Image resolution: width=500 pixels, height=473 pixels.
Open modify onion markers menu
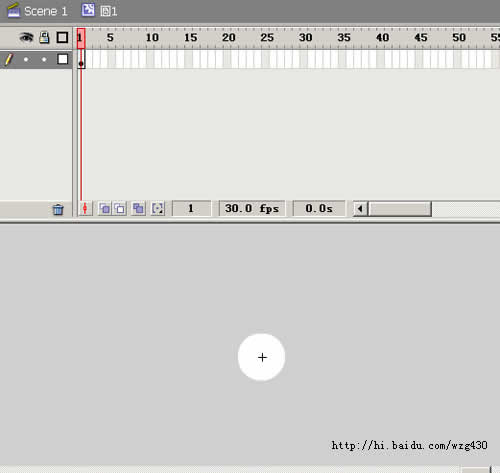(x=158, y=209)
